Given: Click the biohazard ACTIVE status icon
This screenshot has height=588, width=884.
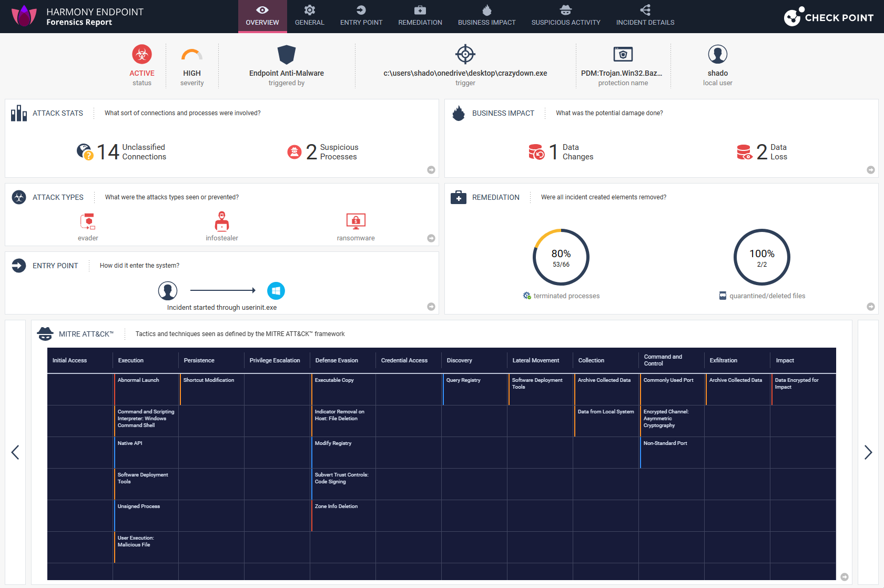Looking at the screenshot, I should (x=142, y=54).
